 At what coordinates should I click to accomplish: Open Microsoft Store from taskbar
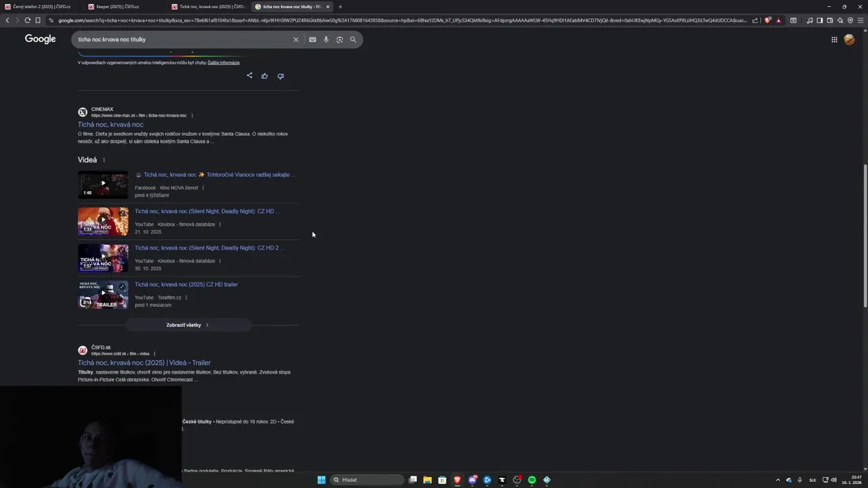pyautogui.click(x=442, y=480)
